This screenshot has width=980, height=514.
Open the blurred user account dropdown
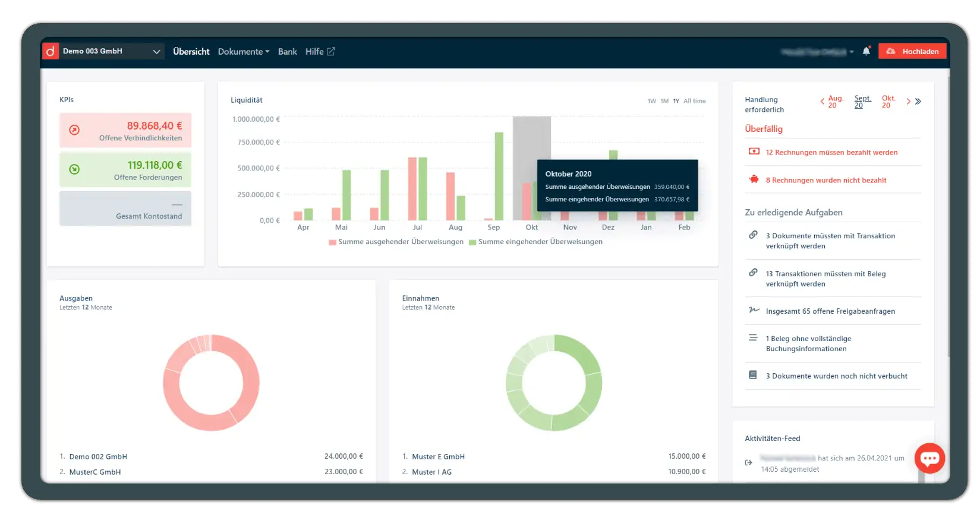818,52
